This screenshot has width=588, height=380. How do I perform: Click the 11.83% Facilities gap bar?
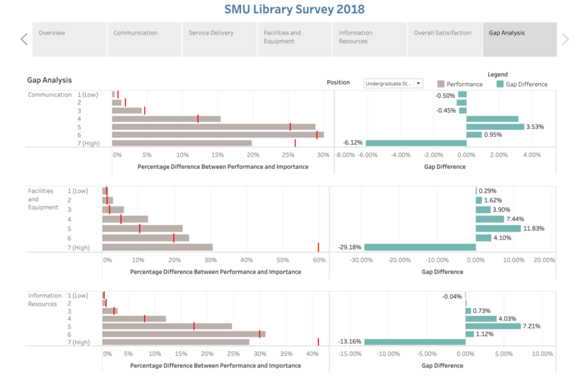(x=498, y=229)
